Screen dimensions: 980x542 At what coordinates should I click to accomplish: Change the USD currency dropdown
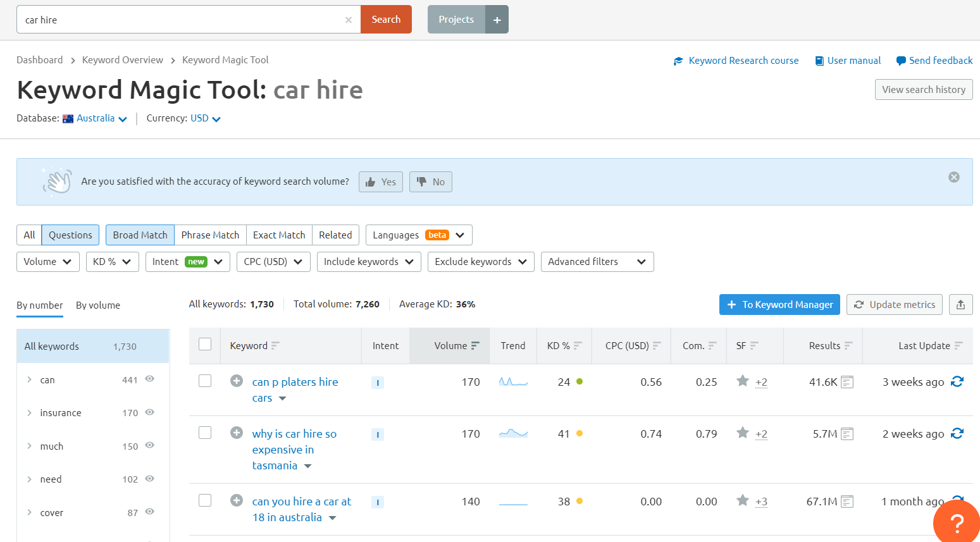tap(206, 118)
